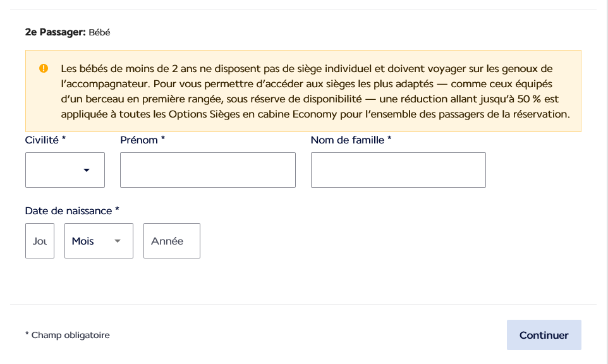Click the Nom de famille label

pos(351,140)
